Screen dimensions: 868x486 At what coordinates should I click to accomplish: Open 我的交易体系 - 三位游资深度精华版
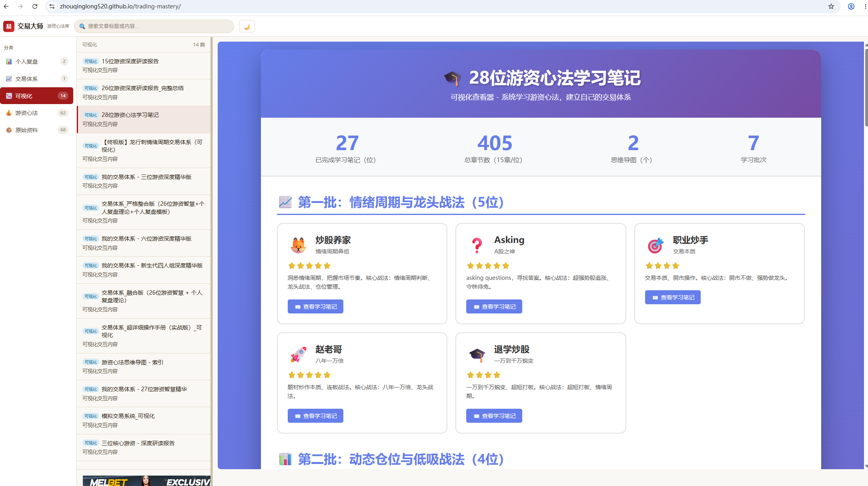tap(144, 181)
